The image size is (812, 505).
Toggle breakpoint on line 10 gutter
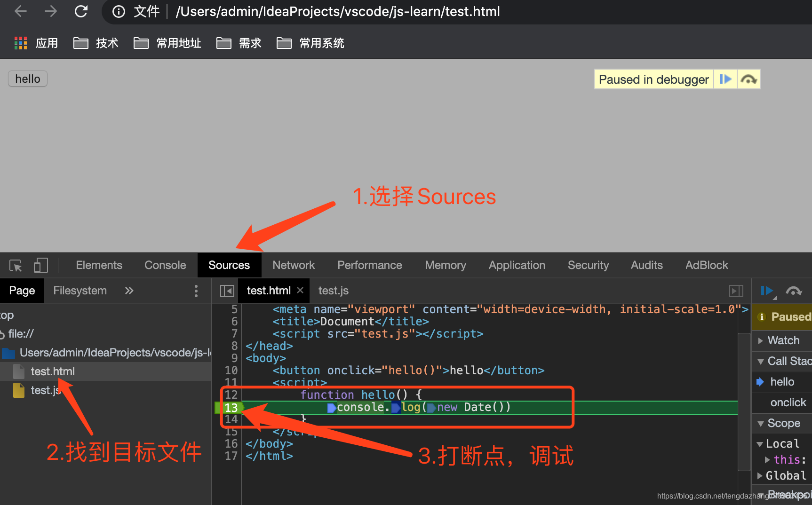tap(231, 371)
